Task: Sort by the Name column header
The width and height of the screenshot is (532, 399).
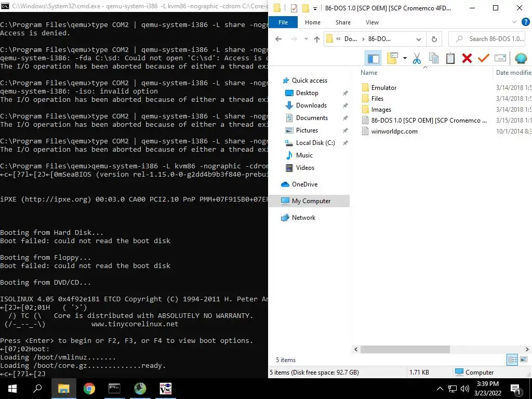Action: (369, 73)
